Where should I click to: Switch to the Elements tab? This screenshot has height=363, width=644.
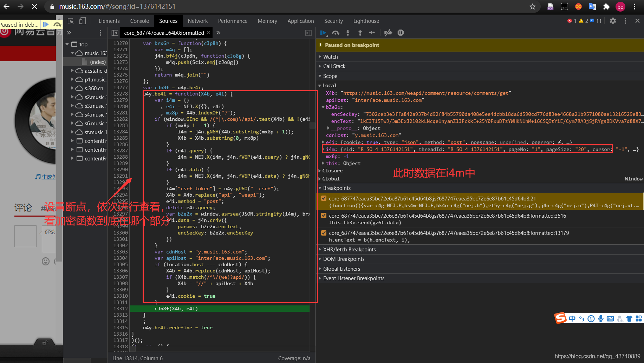click(x=109, y=21)
